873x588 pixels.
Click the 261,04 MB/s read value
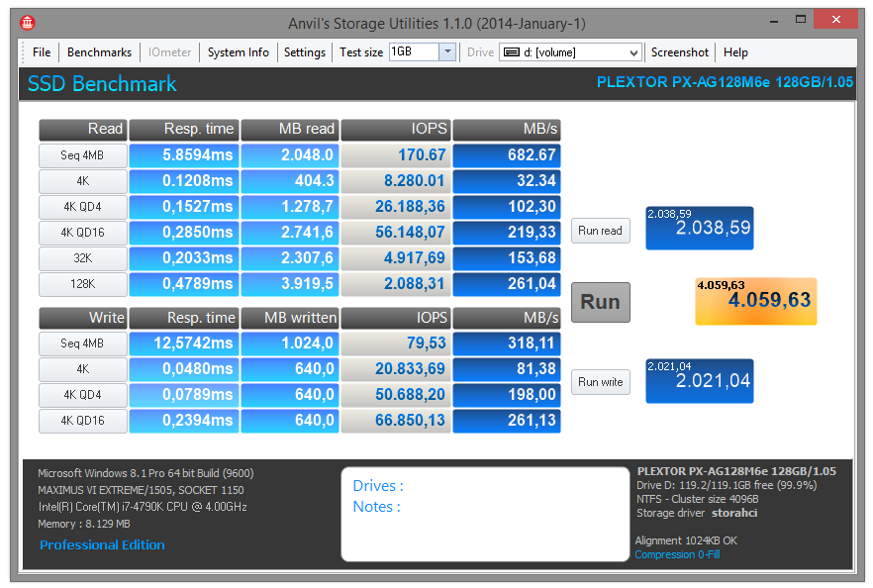507,284
